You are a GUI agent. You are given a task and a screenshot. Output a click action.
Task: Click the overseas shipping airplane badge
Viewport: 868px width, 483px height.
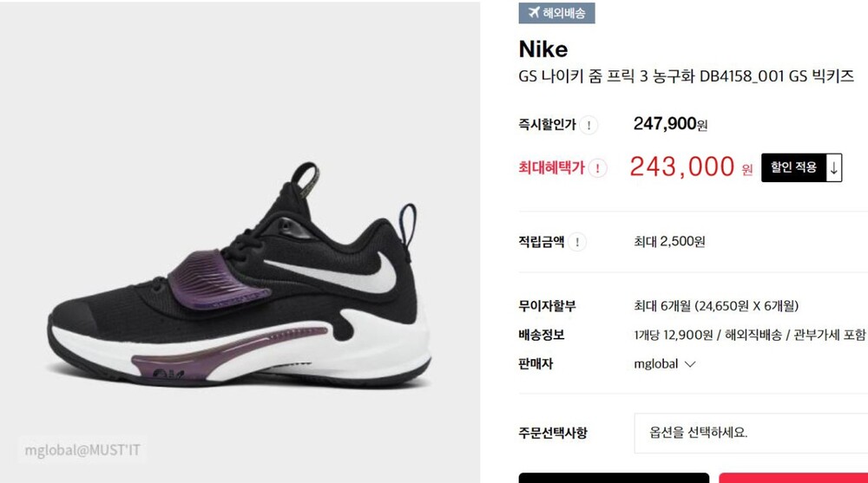(556, 13)
